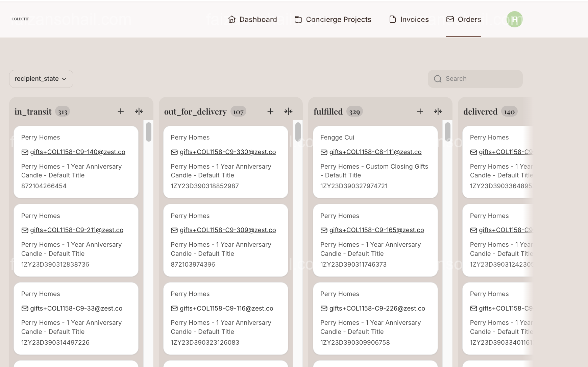Open email link gifts+COL1158-C9-33@zest.co
Viewport: 588px width, 367px height.
[76, 309]
